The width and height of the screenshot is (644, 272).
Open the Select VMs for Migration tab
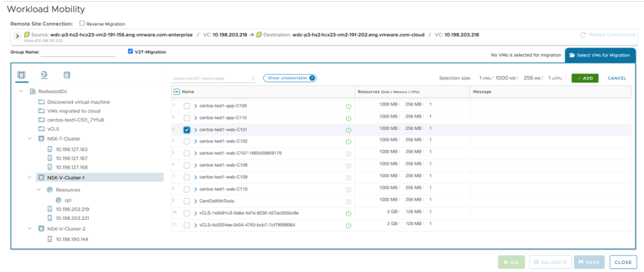(x=600, y=55)
